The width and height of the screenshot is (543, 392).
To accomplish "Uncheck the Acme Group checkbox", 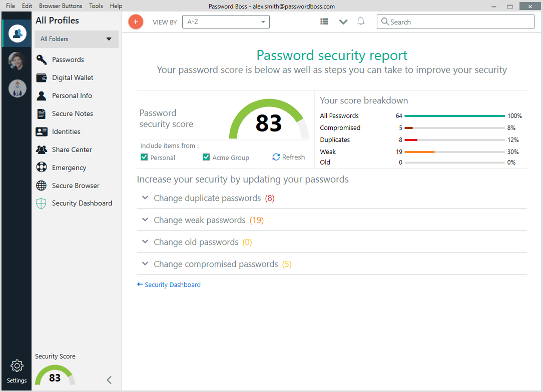I will (206, 157).
